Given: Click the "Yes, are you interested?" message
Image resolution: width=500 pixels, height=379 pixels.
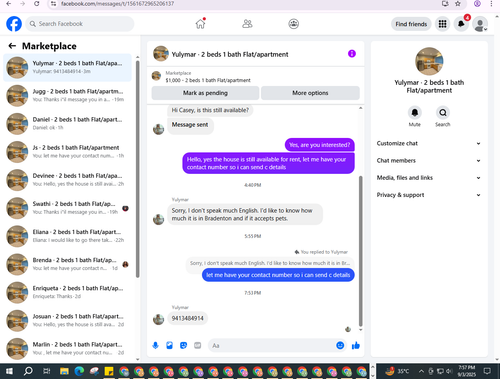Looking at the screenshot, I should click(x=319, y=145).
